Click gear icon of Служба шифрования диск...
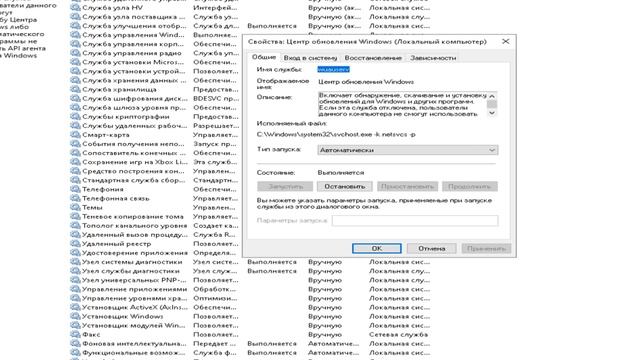Image resolution: width=640 pixels, height=360 pixels. pyautogui.click(x=75, y=98)
